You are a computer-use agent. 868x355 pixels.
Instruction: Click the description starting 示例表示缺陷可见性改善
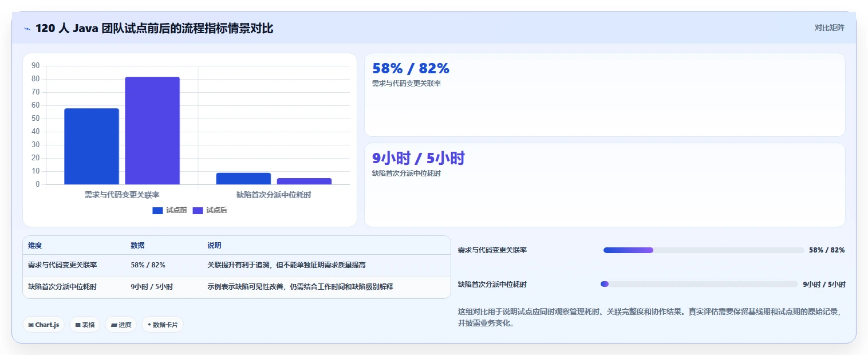(300, 287)
